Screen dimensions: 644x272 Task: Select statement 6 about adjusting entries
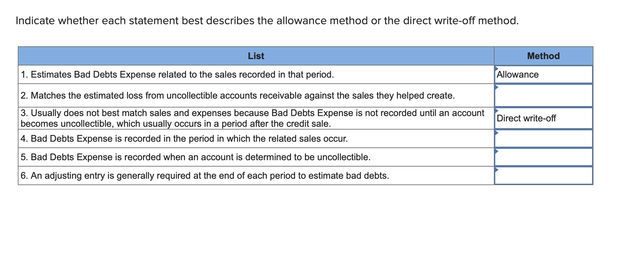(205, 175)
